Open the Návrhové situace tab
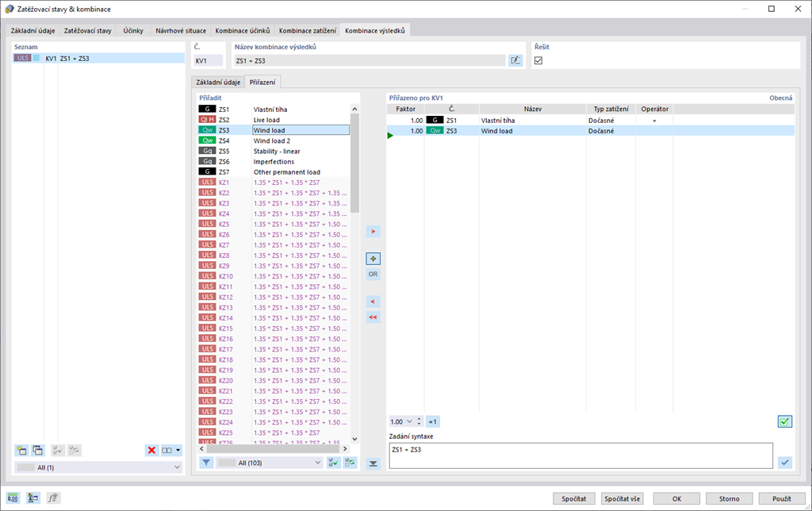Image resolution: width=812 pixels, height=511 pixels. pos(181,31)
